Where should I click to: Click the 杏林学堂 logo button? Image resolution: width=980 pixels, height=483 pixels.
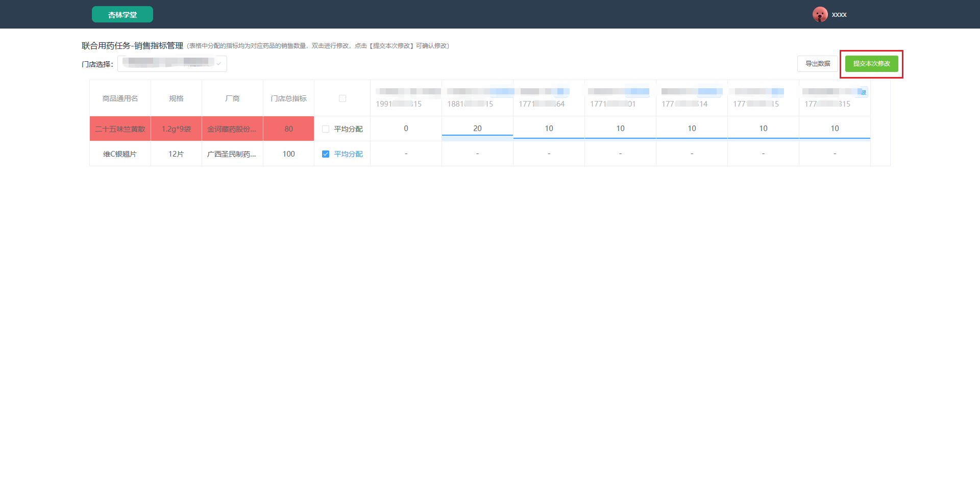pyautogui.click(x=122, y=14)
